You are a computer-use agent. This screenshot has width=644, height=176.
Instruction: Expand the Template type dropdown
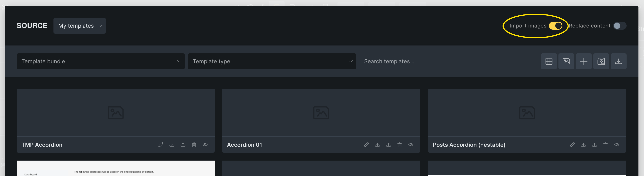272,61
